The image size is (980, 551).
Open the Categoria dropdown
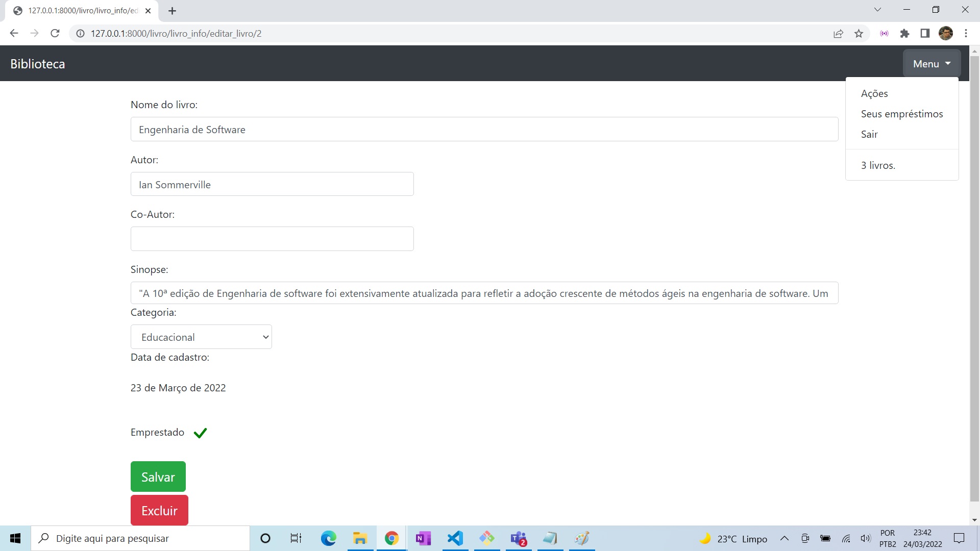tap(201, 337)
